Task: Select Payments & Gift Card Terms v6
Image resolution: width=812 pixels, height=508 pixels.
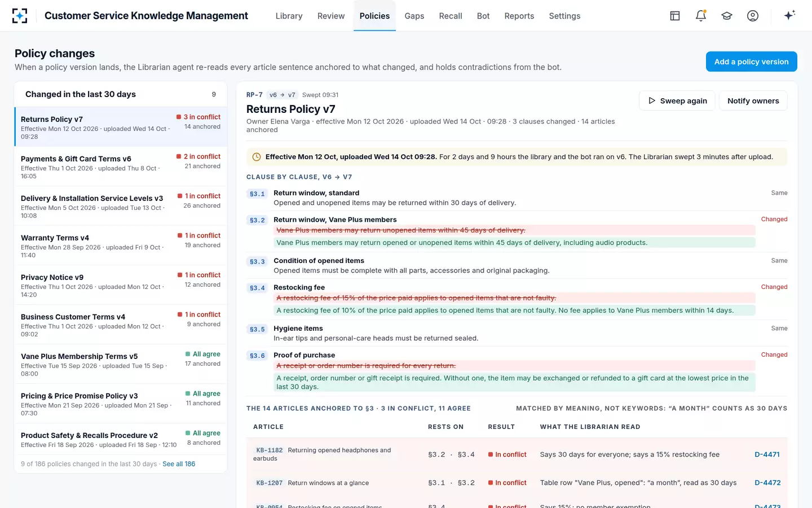Action: click(x=121, y=167)
